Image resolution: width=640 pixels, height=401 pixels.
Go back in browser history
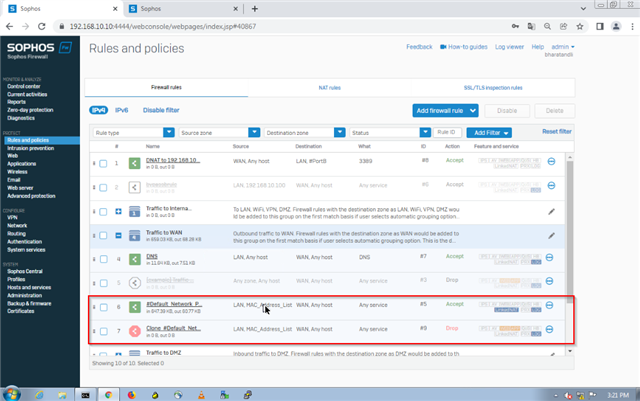click(9, 27)
